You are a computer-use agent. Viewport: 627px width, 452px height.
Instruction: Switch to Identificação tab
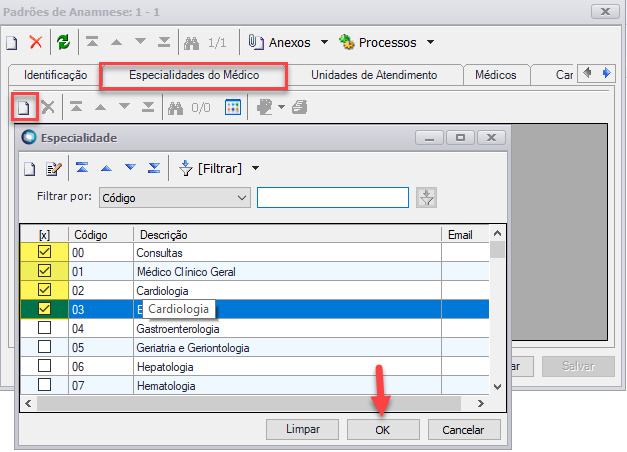click(55, 75)
